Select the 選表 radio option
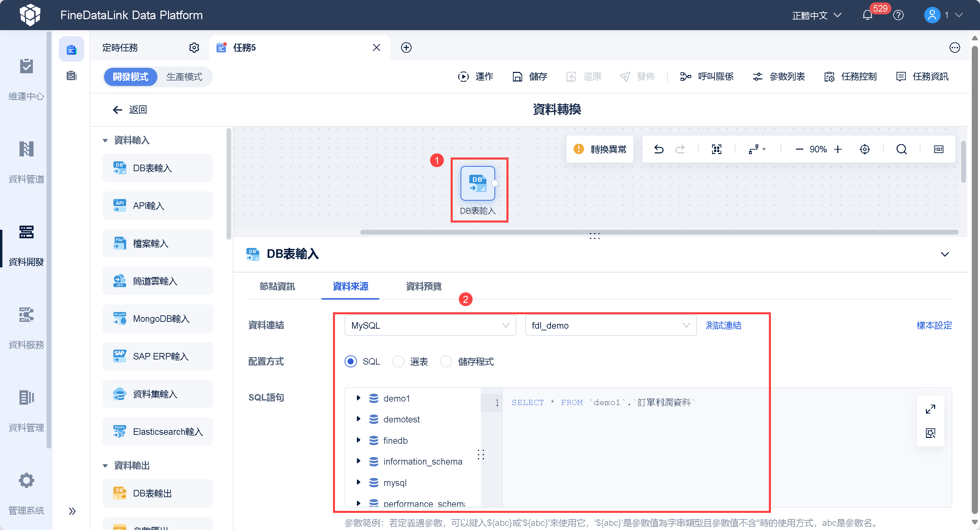The width and height of the screenshot is (980, 530). [398, 361]
